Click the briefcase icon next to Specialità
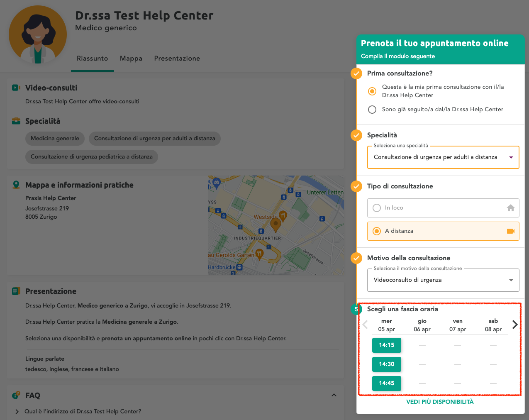Screen dimensions: 529x420 pos(16,121)
